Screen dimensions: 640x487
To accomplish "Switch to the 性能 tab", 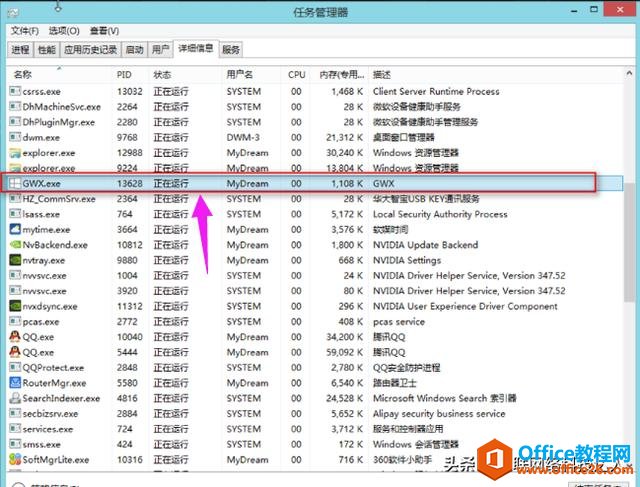I will (x=47, y=50).
